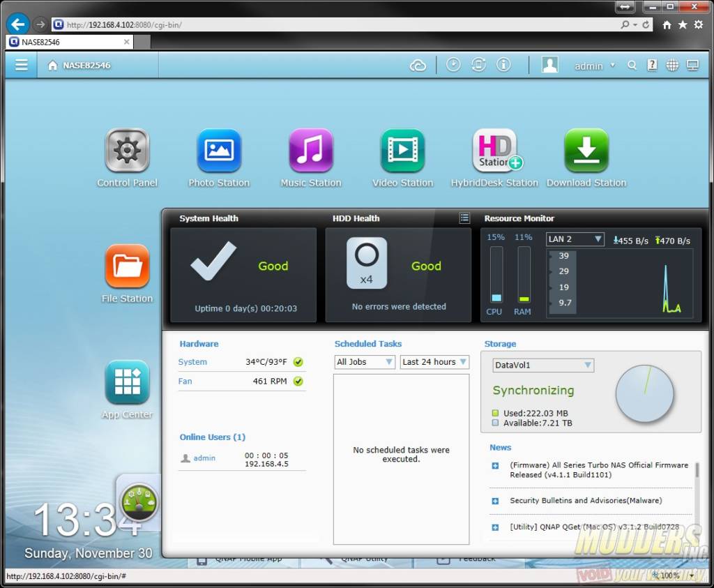The width and height of the screenshot is (714, 588).
Task: Click the browser address bar URL
Action: coord(124,24)
